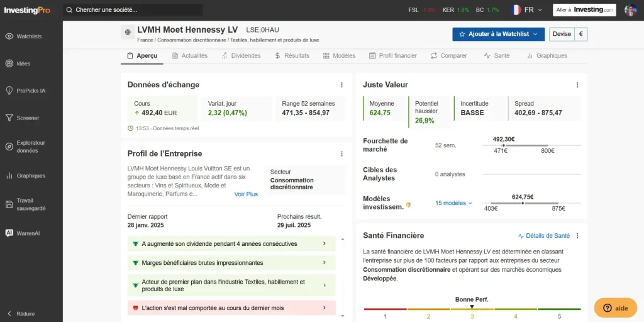Expand the dividend increase insight row
The width and height of the screenshot is (644, 322).
click(x=231, y=243)
